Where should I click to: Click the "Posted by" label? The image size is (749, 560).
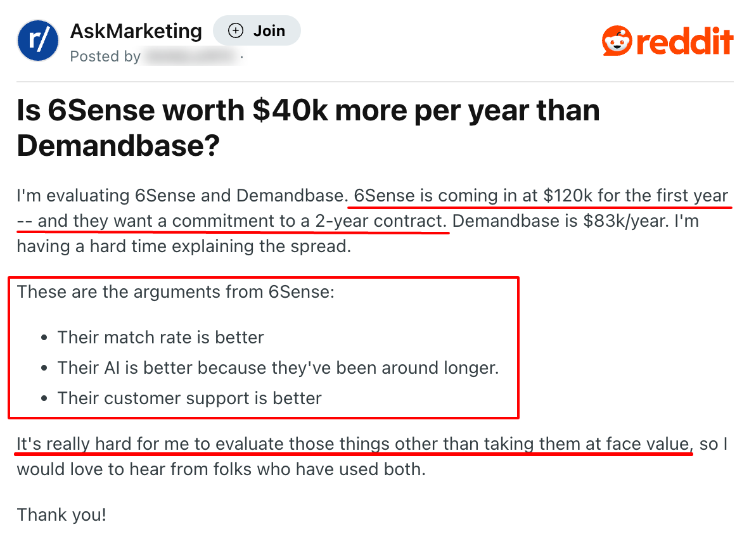click(105, 57)
